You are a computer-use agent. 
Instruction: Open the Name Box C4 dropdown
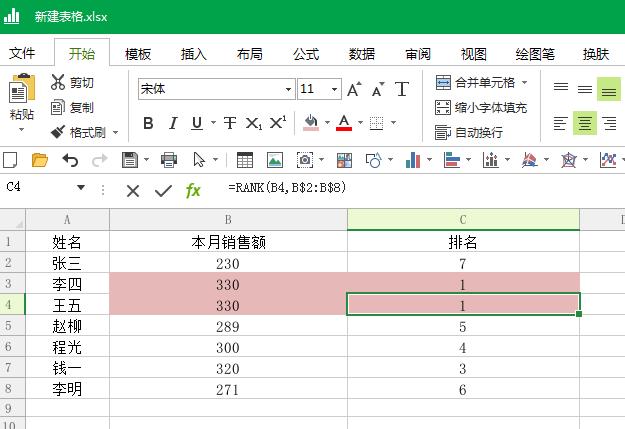coord(81,187)
